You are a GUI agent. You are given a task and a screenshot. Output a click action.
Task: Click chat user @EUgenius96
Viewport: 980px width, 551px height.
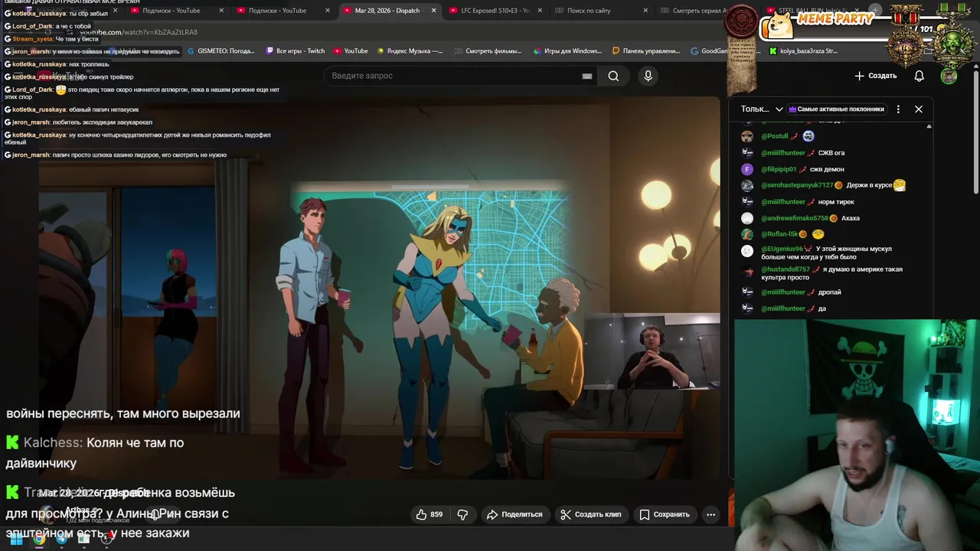(x=782, y=249)
